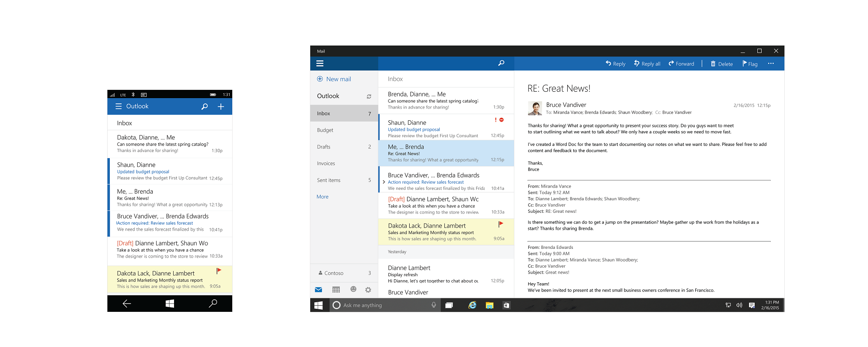Open settings gear in Mail sidebar

pos(368,290)
